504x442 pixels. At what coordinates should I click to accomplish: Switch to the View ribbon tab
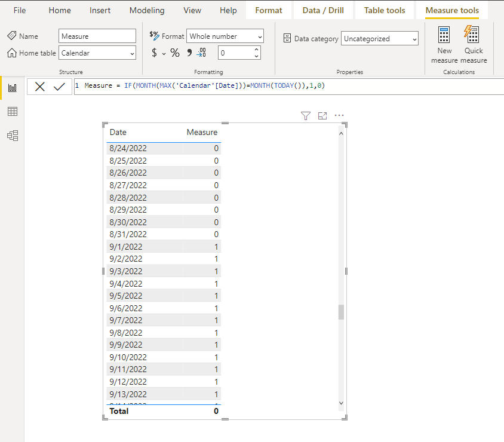[192, 10]
